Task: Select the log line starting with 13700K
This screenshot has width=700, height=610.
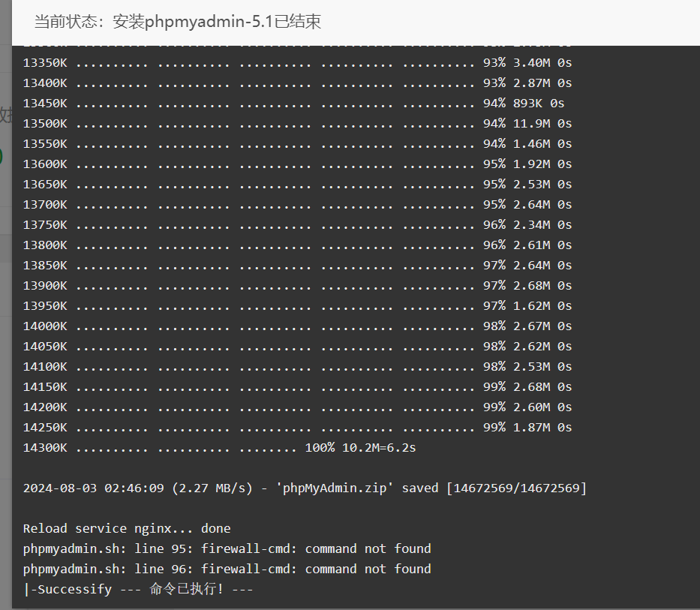Action: click(297, 205)
